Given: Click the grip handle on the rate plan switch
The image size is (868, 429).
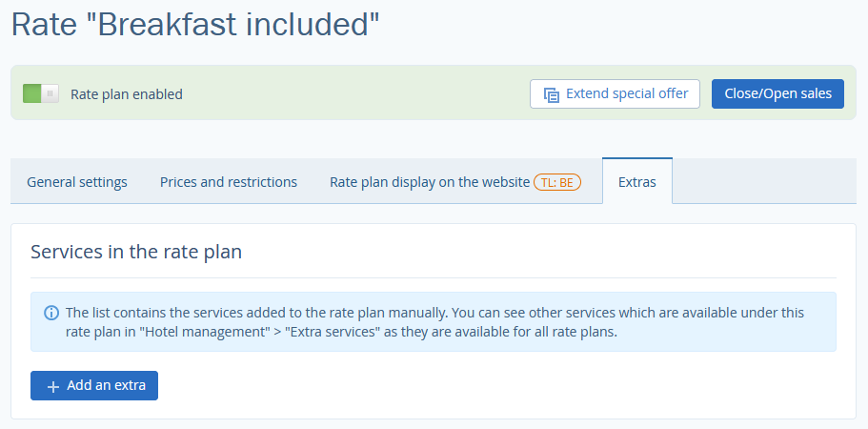Looking at the screenshot, I should [50, 93].
